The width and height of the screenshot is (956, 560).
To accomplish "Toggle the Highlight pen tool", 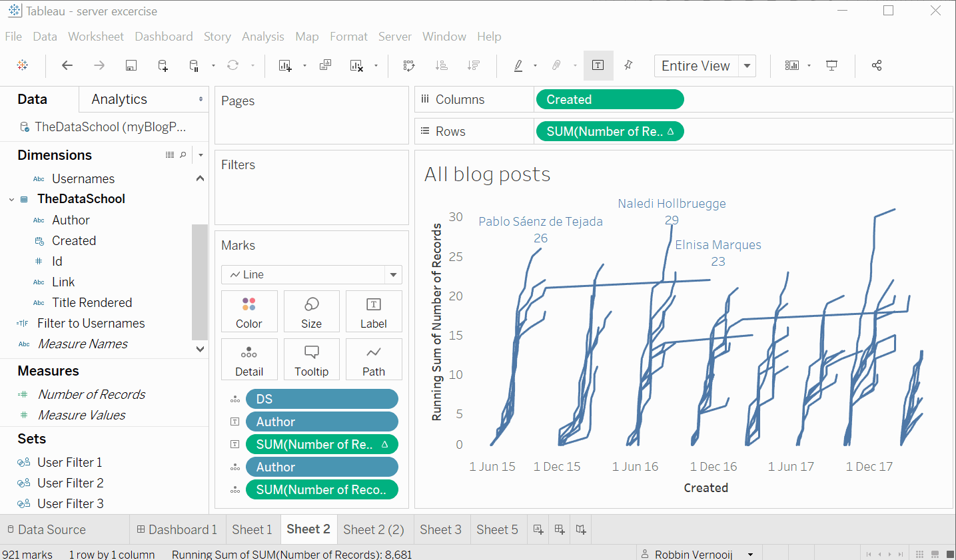I will click(x=518, y=65).
